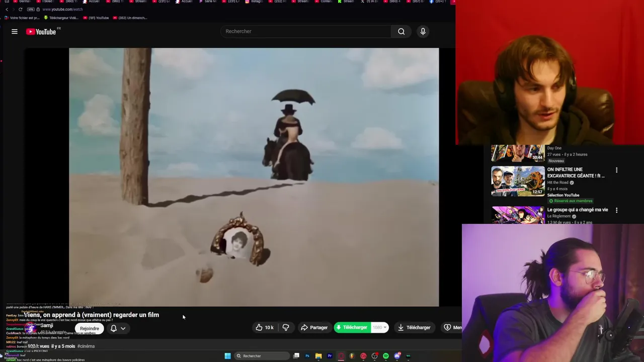Pause the video by clicking the player
The height and width of the screenshot is (362, 644).
click(254, 177)
